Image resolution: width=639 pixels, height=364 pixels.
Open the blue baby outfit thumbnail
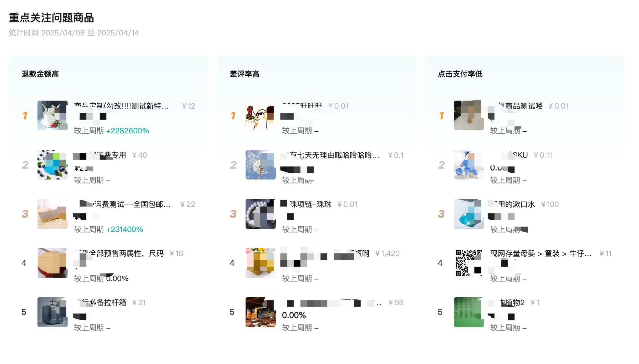[468, 164]
